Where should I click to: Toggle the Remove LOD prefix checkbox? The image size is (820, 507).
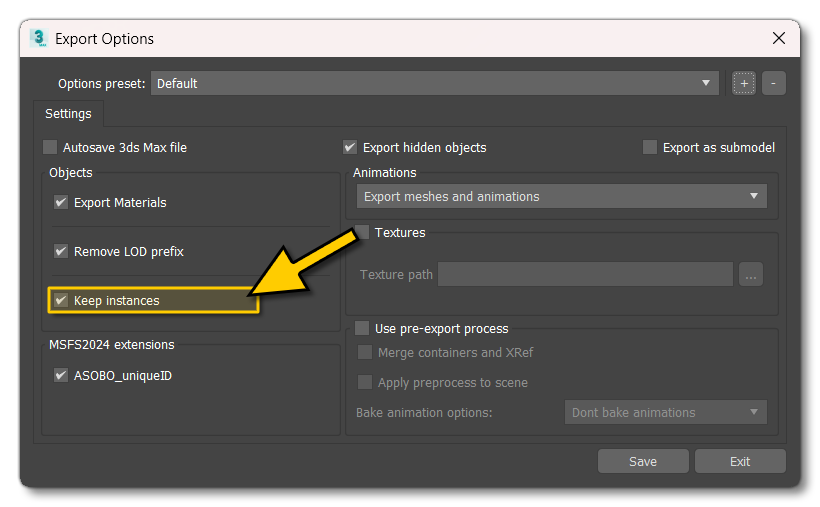[61, 251]
